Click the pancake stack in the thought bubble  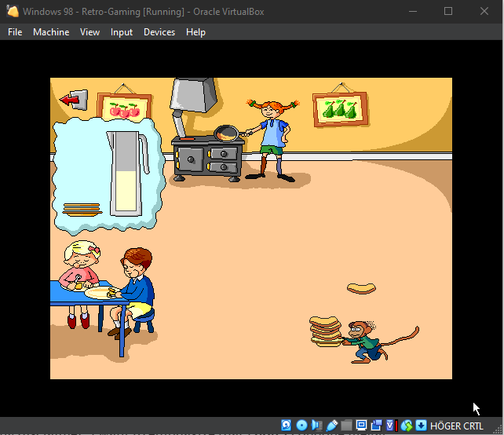click(x=82, y=210)
